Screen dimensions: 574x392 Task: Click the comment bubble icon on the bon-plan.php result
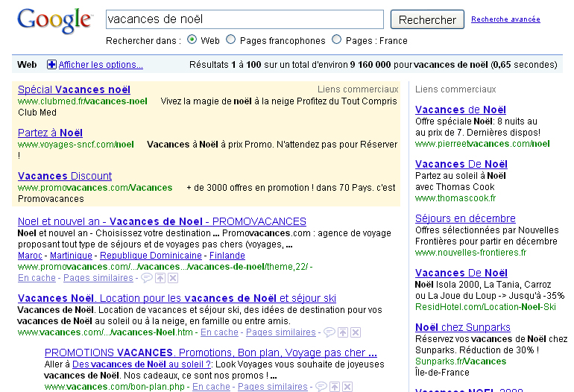tap(321, 387)
